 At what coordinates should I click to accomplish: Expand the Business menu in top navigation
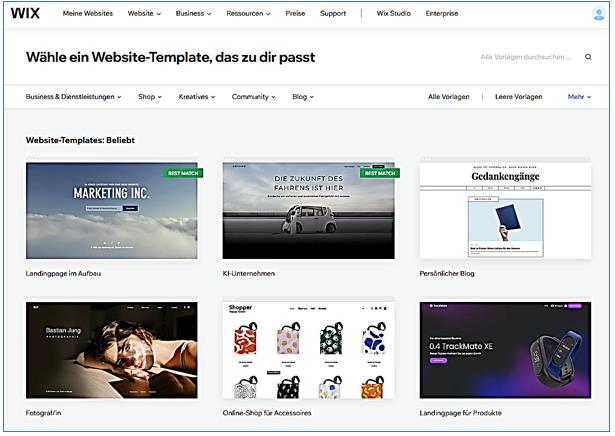click(193, 13)
